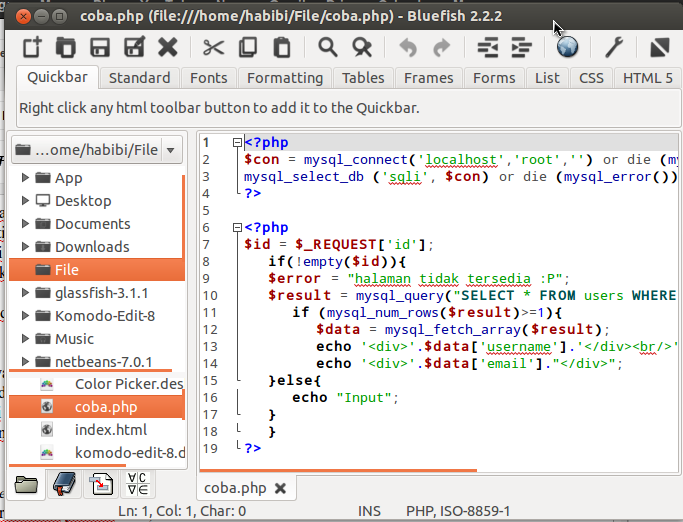Show the filebrowser side panel tab

pyautogui.click(x=26, y=485)
